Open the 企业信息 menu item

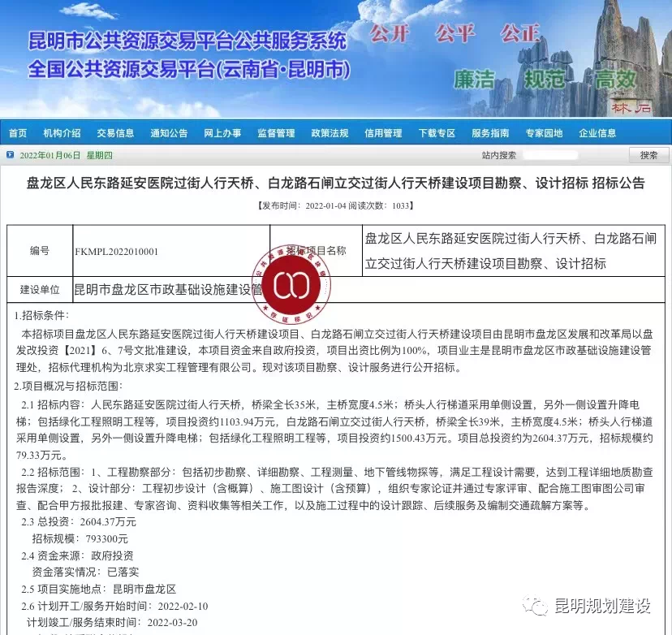(597, 133)
